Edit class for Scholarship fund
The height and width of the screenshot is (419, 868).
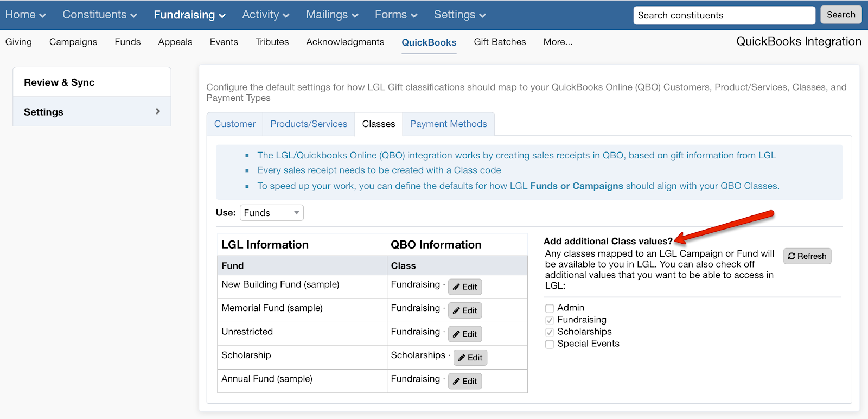pyautogui.click(x=470, y=358)
